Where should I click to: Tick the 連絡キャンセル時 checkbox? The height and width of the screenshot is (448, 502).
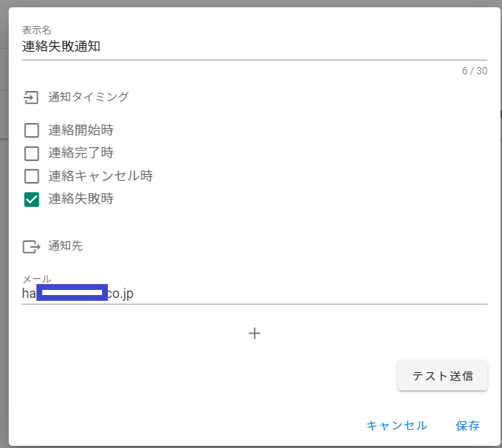(x=31, y=176)
